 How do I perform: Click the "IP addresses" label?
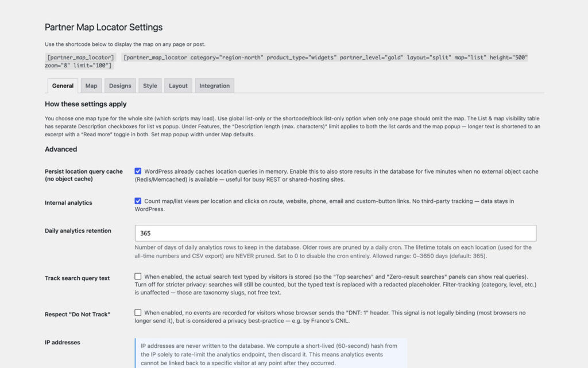62,343
